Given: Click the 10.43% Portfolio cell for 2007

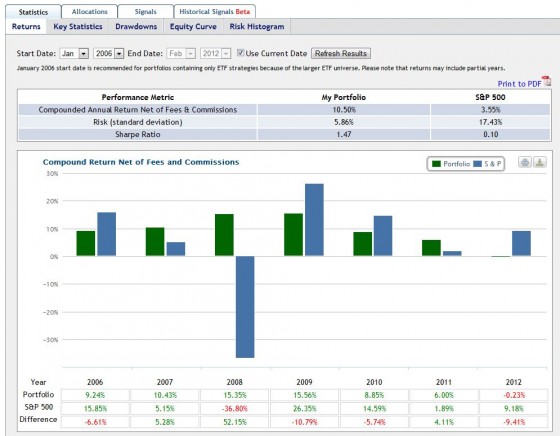Looking at the screenshot, I should click(165, 395).
